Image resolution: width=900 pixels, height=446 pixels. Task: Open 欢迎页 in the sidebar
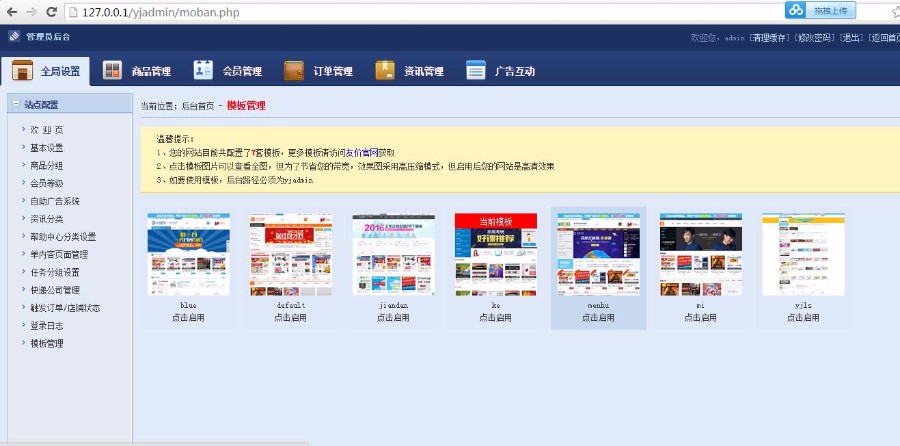46,130
